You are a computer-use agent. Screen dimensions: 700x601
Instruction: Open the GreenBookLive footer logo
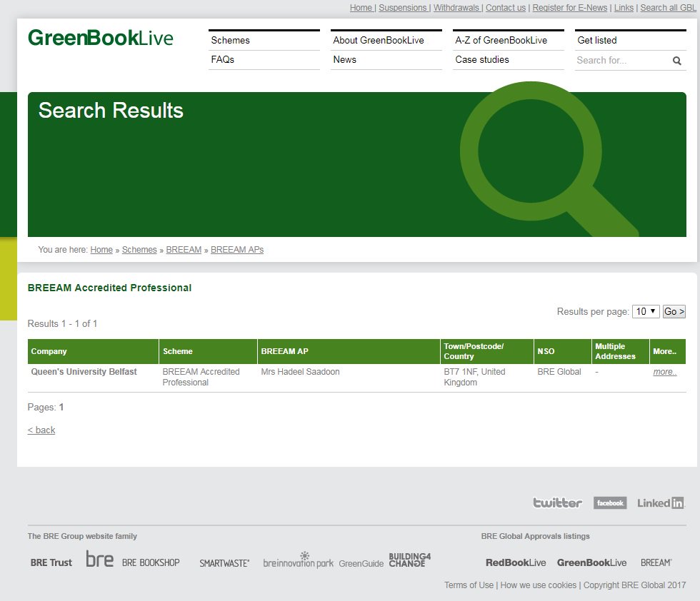click(591, 562)
